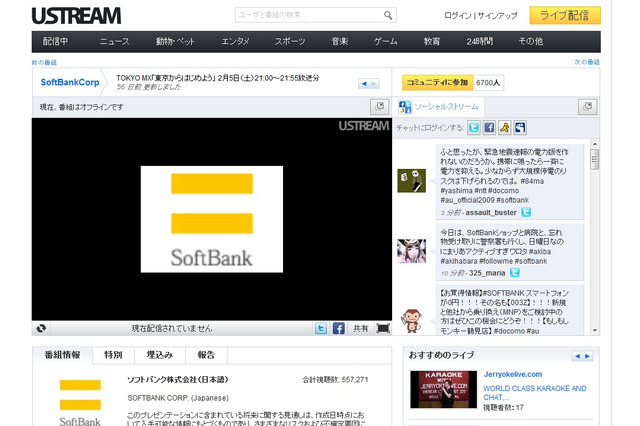Viewport: 640px width, 426px height.
Task: Switch to the 埋込み tab
Action: coord(159,355)
